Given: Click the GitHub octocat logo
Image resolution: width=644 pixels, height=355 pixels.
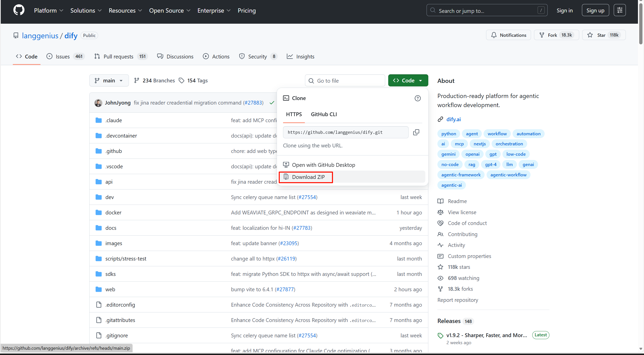Looking at the screenshot, I should 19,10.
